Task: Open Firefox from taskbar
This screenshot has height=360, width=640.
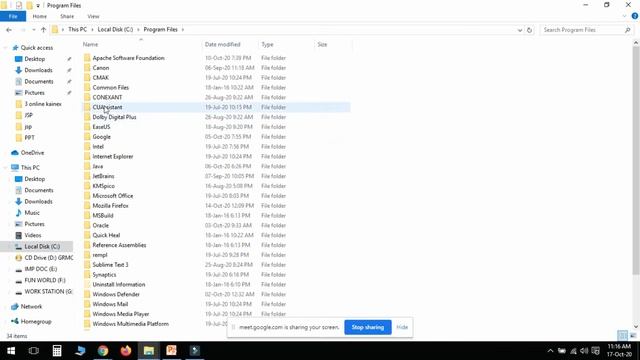Action: [126, 351]
